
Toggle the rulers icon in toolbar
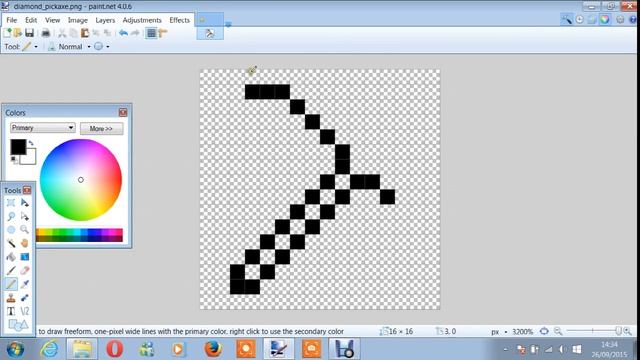(x=163, y=33)
